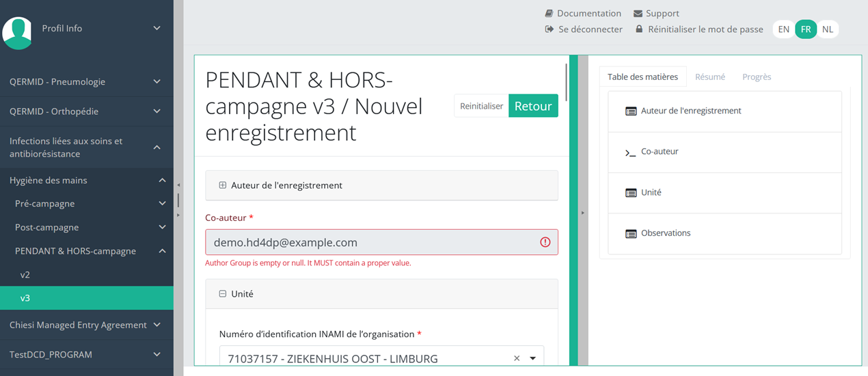This screenshot has width=868, height=376.
Task: Switch language to EN
Action: coord(784,29)
